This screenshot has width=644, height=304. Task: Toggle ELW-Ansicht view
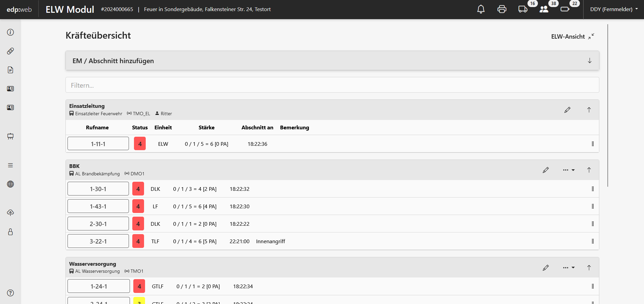(x=573, y=36)
